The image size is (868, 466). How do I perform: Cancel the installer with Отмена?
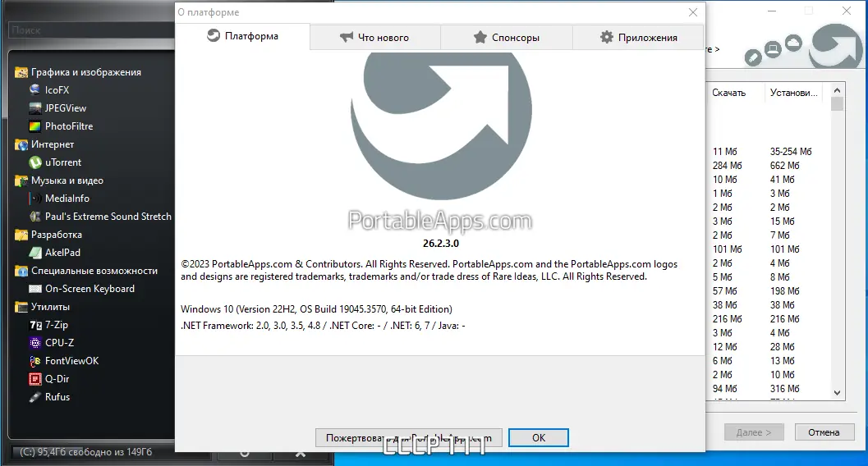(x=824, y=432)
